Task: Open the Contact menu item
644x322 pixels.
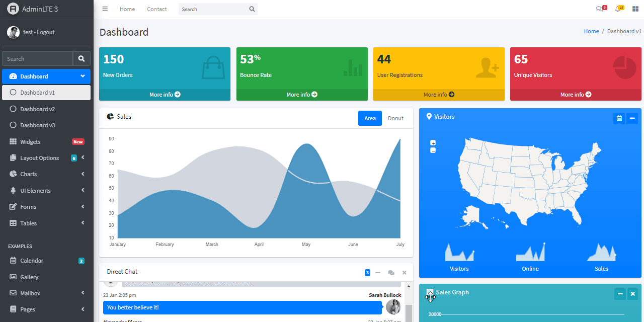Action: (156, 9)
